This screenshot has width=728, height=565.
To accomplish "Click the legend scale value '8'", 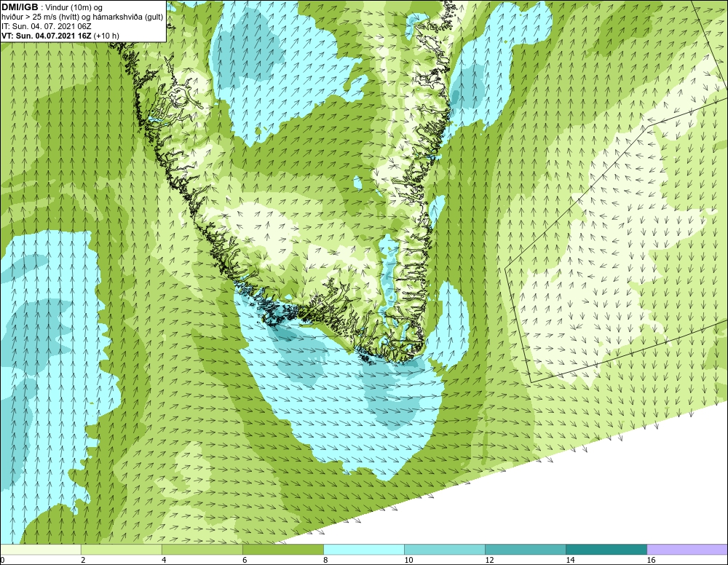I will [x=325, y=561].
